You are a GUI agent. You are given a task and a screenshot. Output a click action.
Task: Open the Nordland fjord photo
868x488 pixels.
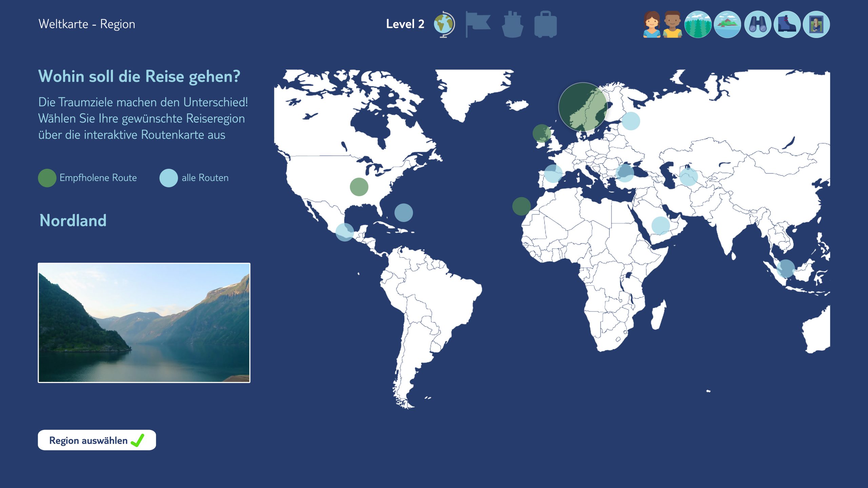tap(144, 323)
